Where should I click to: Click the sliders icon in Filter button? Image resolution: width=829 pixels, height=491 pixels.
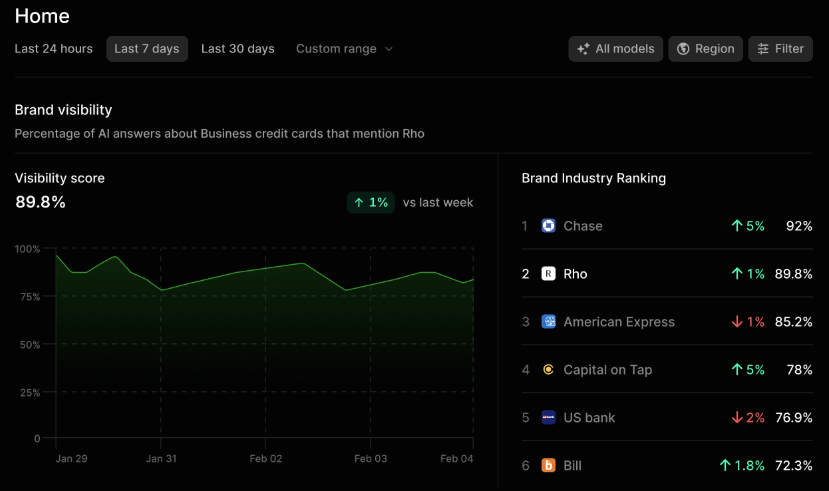763,49
